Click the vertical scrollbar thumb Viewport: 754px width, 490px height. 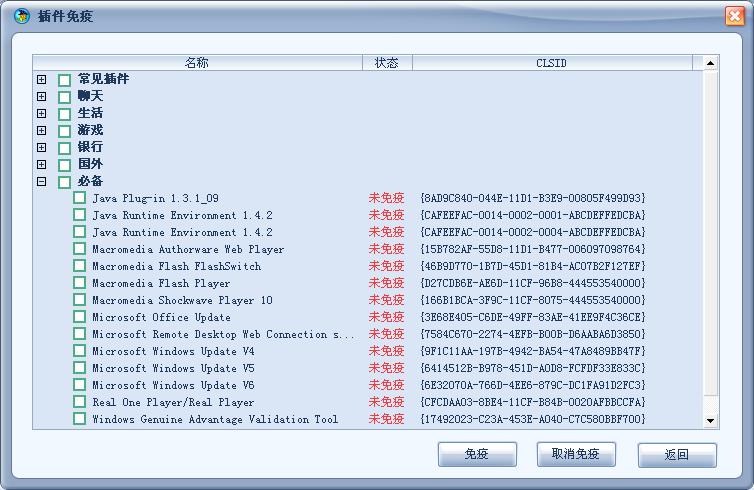click(x=711, y=233)
